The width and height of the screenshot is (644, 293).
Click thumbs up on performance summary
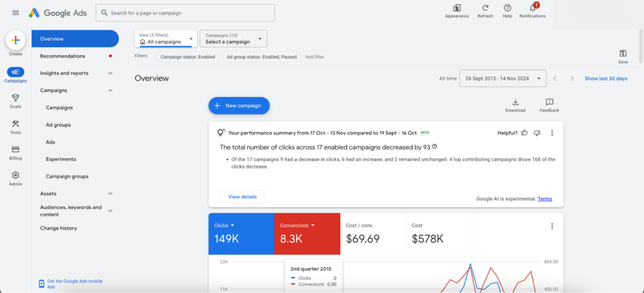click(525, 133)
